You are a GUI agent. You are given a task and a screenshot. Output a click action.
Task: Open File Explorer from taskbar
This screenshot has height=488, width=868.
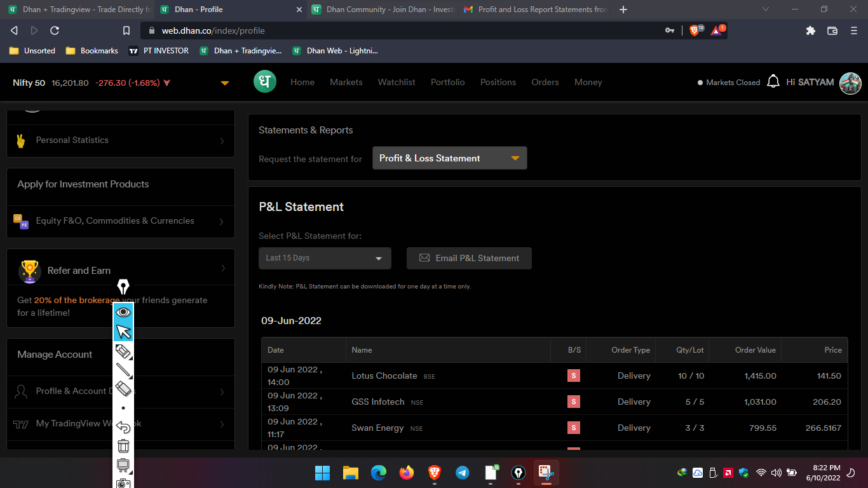pos(351,473)
